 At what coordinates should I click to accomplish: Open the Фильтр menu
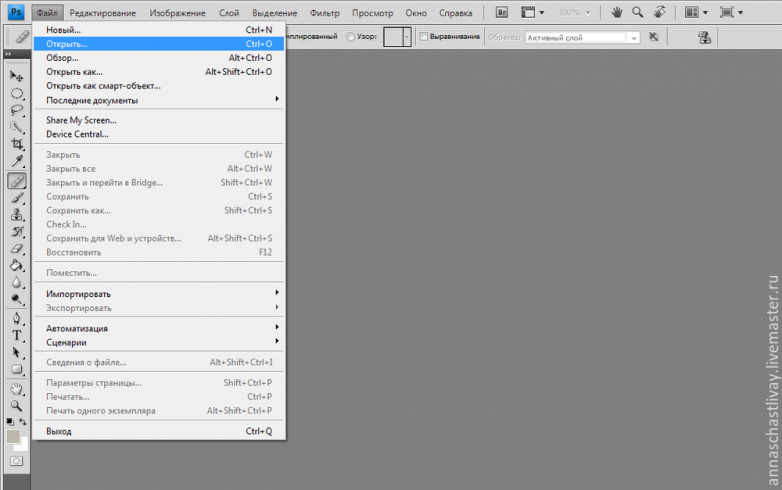(325, 13)
